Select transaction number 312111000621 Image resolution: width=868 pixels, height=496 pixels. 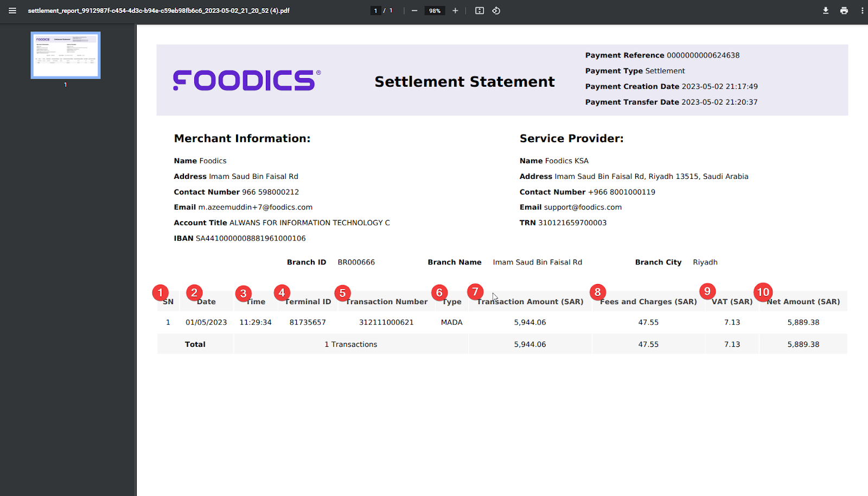coord(386,323)
